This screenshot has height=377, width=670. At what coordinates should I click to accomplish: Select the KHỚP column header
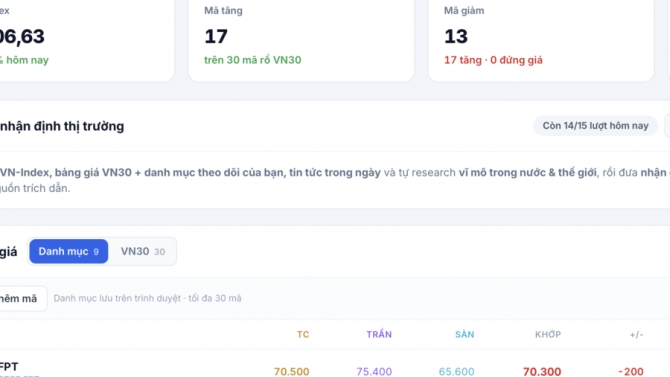pos(548,334)
